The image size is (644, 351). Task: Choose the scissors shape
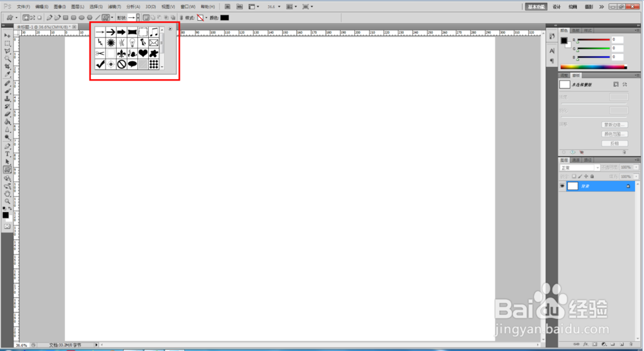100,53
